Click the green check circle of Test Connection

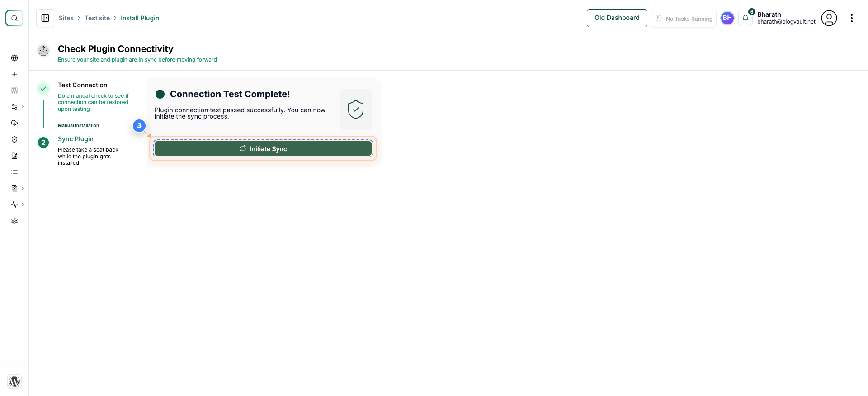click(x=43, y=89)
